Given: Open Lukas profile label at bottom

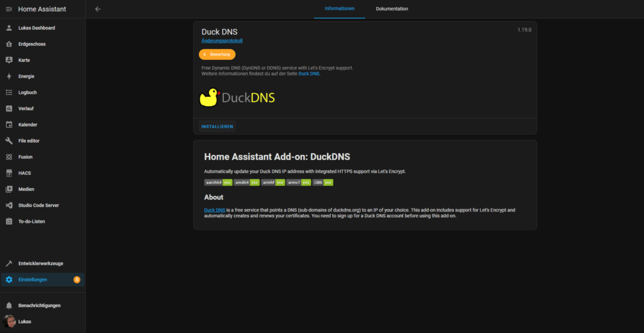Looking at the screenshot, I should (25, 322).
